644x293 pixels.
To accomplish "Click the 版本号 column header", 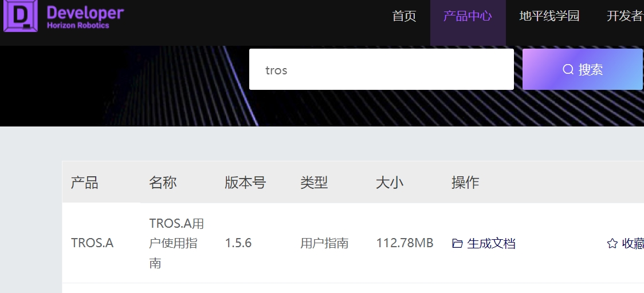I will click(245, 183).
